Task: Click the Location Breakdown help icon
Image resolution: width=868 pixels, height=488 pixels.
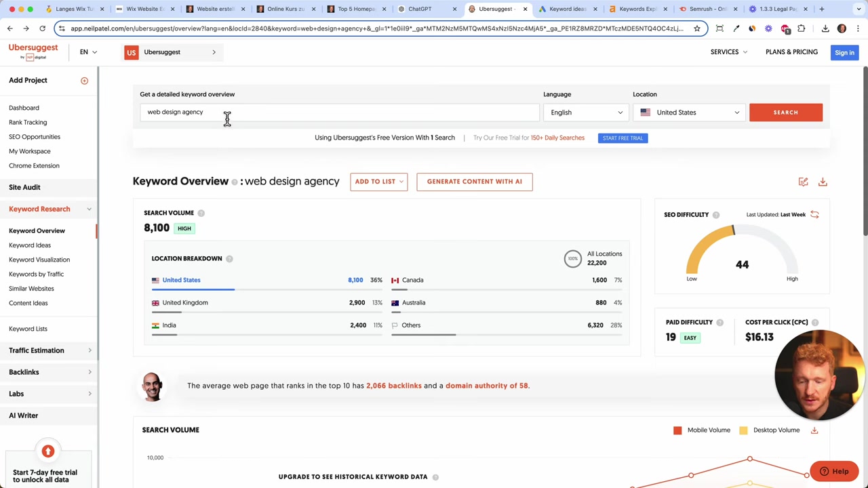Action: click(229, 259)
